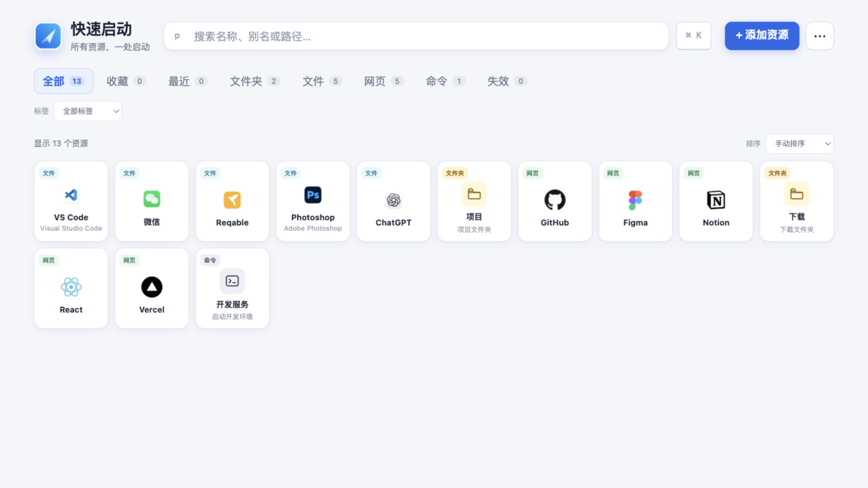Click the 'Reqable' card title
Viewport: 868px width, 488px height.
(x=232, y=223)
